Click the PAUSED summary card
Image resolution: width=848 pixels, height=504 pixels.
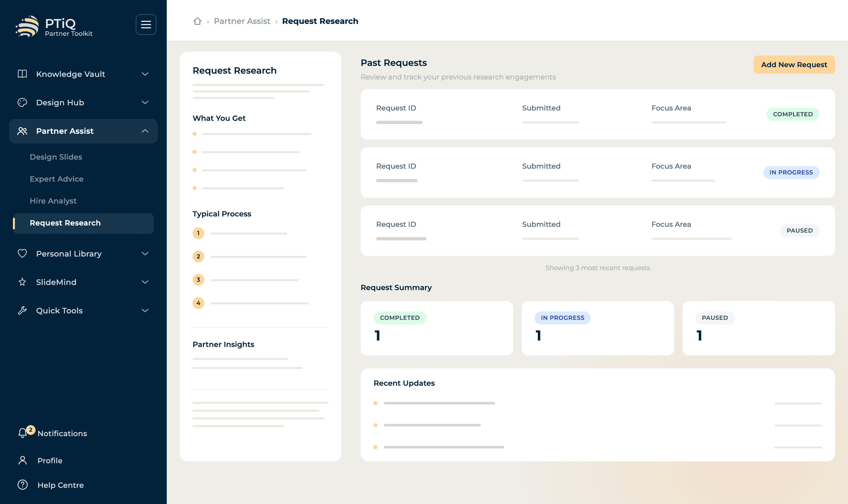click(759, 328)
